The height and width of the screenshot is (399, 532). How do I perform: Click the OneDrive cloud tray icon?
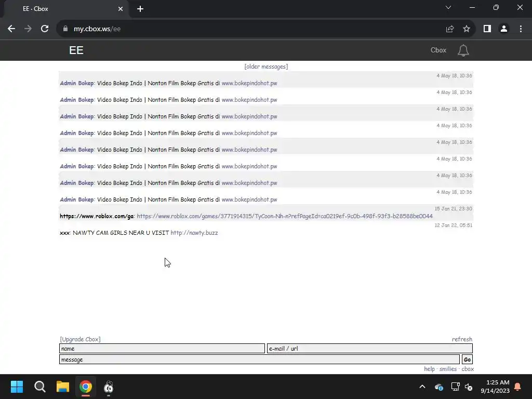(438, 387)
